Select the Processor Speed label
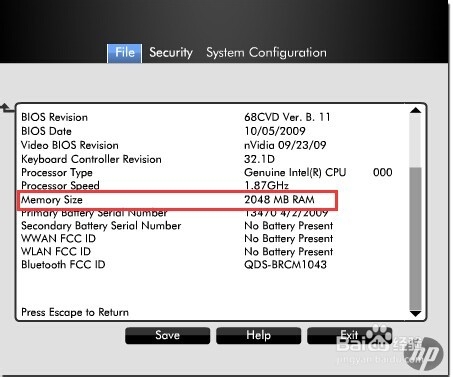This screenshot has width=453, height=377. (x=60, y=186)
